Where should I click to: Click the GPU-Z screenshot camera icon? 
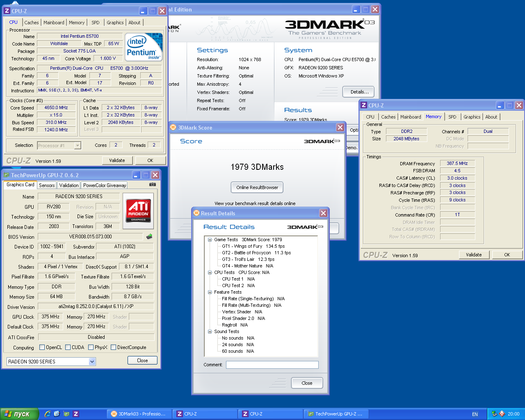click(153, 185)
